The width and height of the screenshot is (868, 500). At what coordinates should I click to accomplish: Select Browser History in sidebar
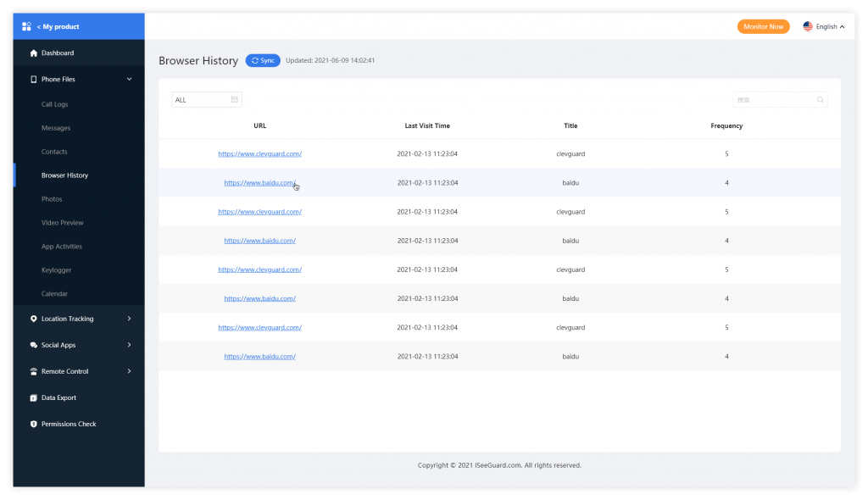[x=64, y=175]
